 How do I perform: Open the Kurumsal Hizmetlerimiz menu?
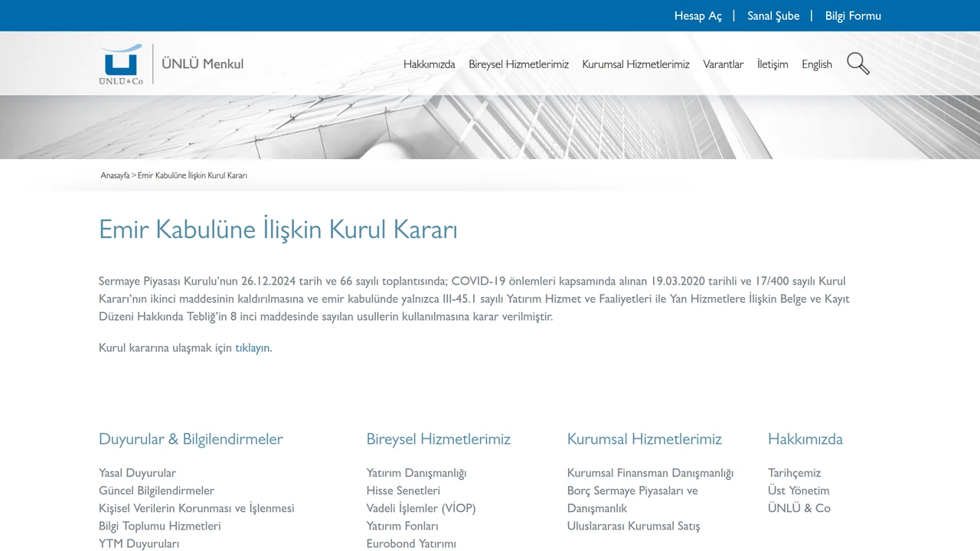(636, 64)
